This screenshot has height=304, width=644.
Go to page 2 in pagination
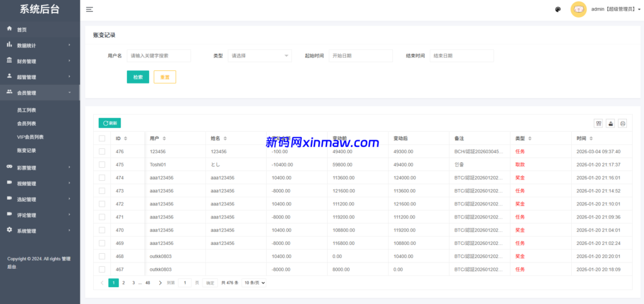(123, 283)
